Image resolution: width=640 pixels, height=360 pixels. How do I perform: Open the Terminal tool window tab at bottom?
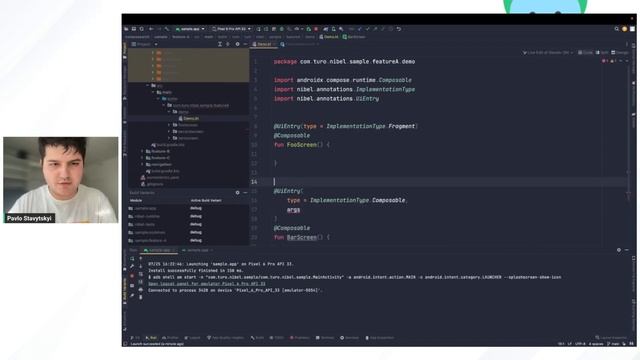[325, 338]
